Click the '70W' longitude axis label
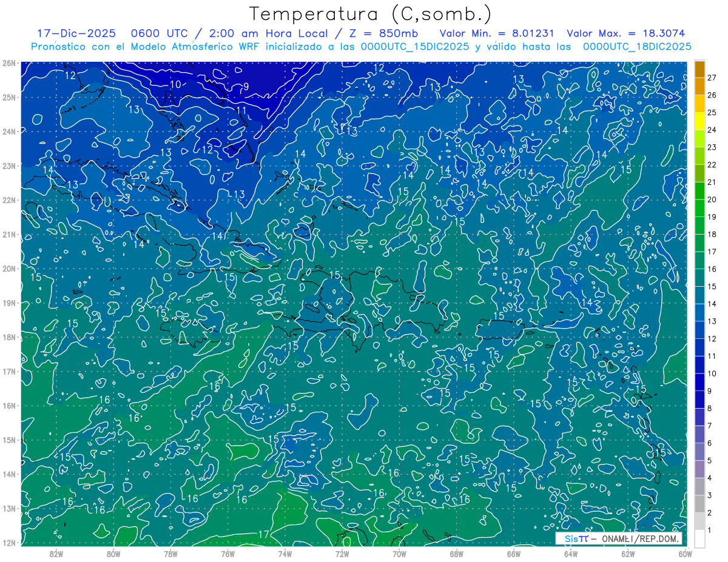Viewport: 728px width, 562px height. pos(399,553)
